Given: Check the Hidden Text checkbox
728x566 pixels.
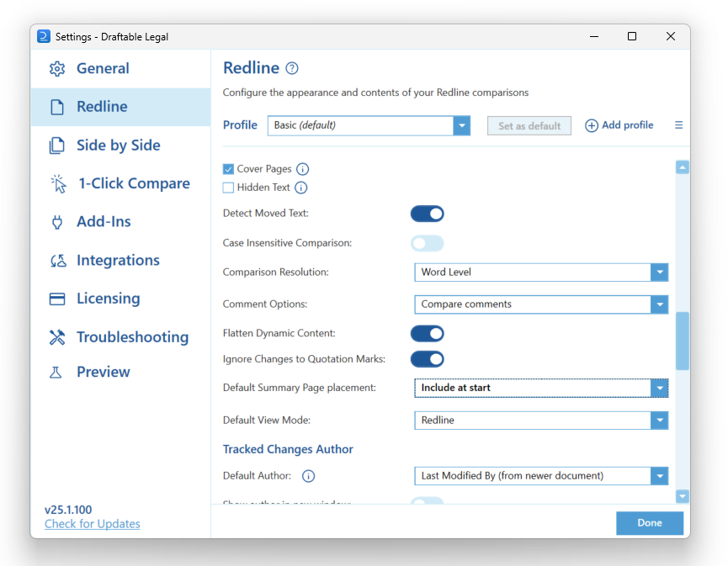Looking at the screenshot, I should coord(228,188).
